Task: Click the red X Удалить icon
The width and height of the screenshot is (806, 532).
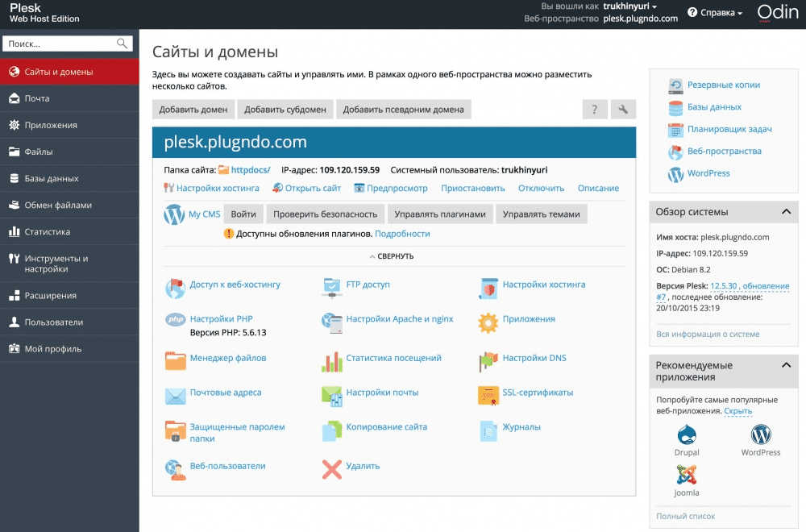Action: pos(332,469)
